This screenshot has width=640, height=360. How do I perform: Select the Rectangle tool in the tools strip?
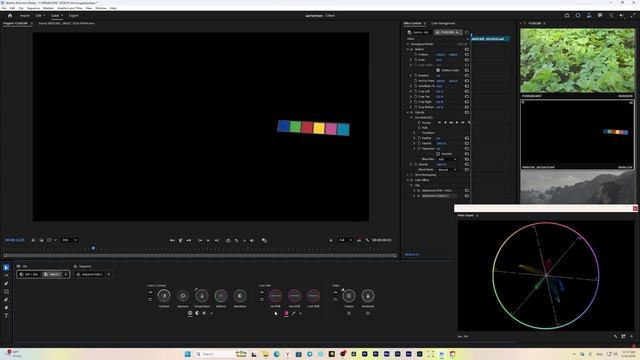pos(6,292)
